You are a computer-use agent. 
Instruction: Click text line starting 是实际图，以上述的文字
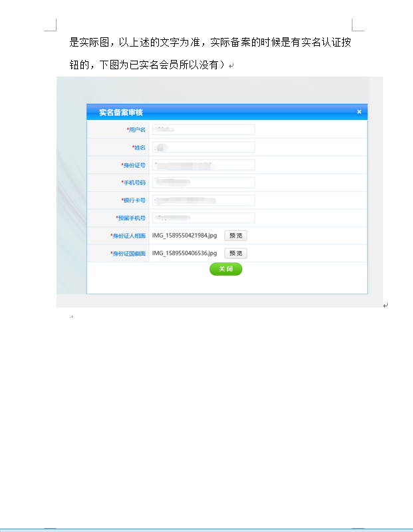[210, 43]
